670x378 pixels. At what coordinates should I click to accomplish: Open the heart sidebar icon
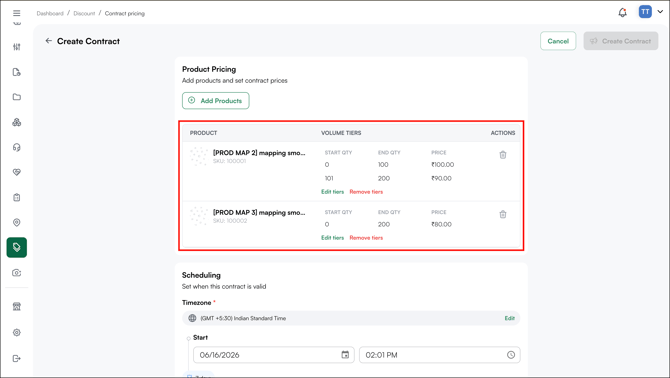(x=17, y=172)
